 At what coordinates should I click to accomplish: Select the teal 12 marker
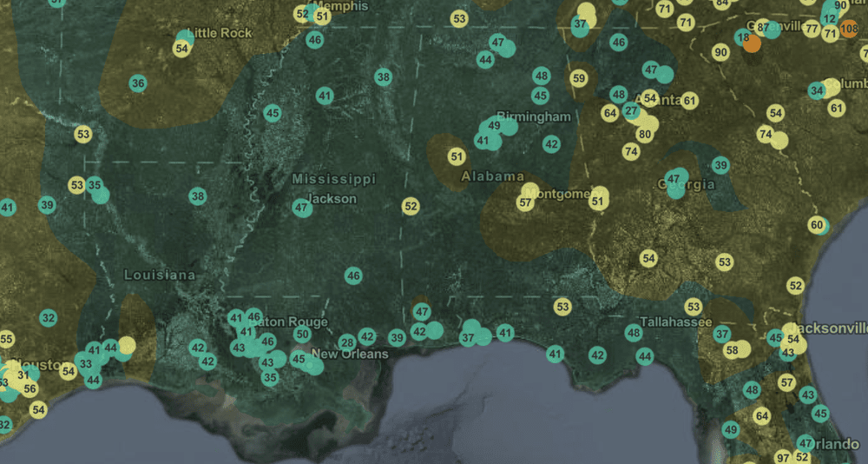tap(829, 19)
